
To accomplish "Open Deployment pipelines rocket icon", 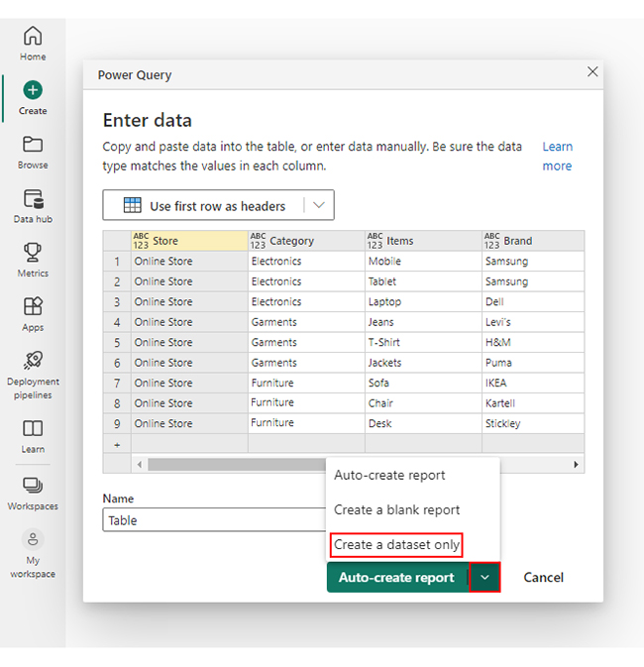I will tap(33, 361).
